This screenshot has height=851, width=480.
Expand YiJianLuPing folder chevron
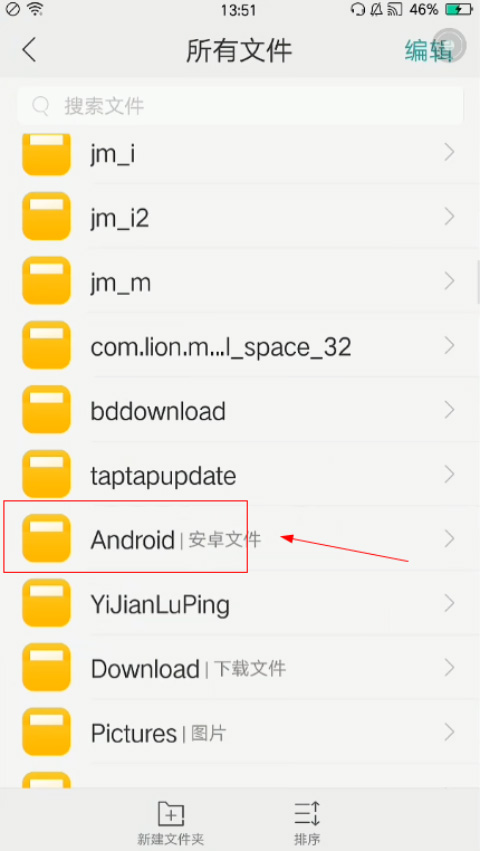(x=449, y=603)
